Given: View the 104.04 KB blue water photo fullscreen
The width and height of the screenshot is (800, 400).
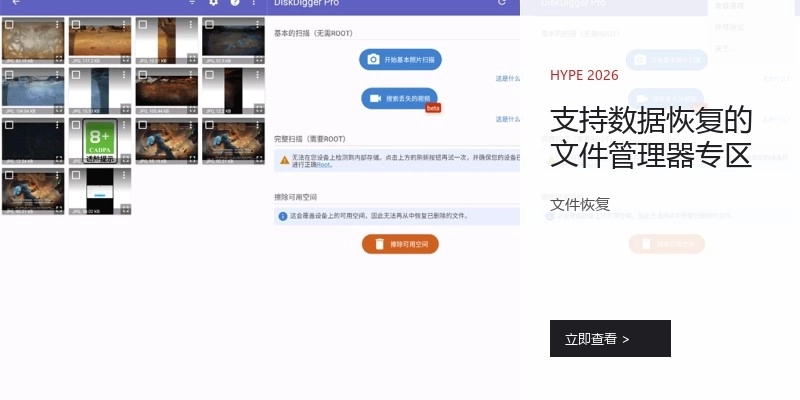Looking at the screenshot, I should point(59,109).
